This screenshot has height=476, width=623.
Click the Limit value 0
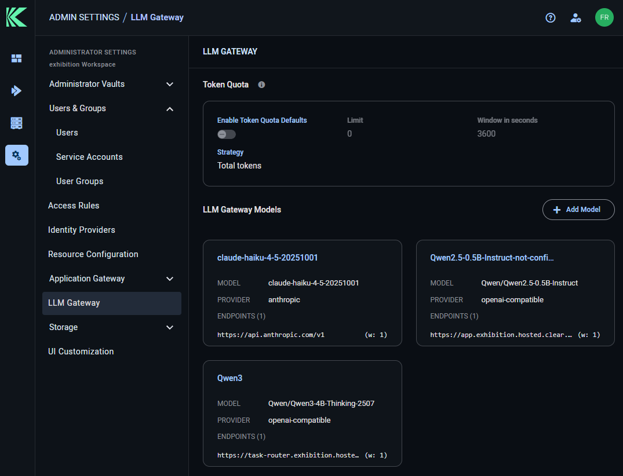coord(349,134)
